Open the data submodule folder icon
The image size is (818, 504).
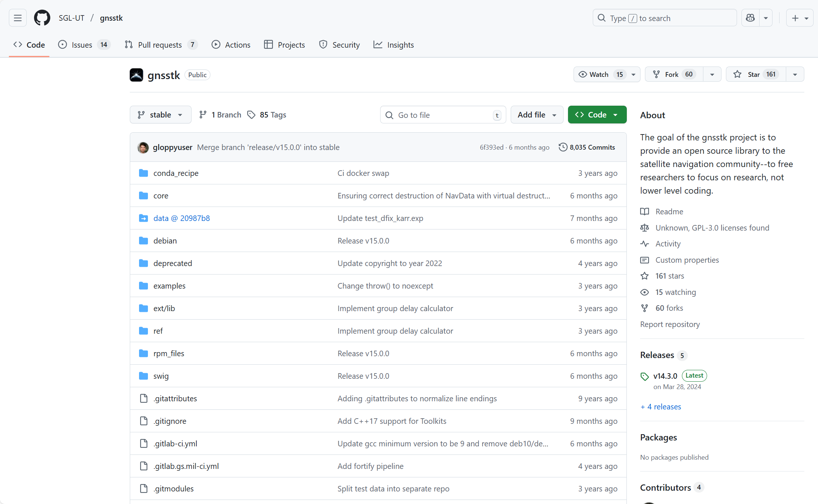click(x=143, y=218)
